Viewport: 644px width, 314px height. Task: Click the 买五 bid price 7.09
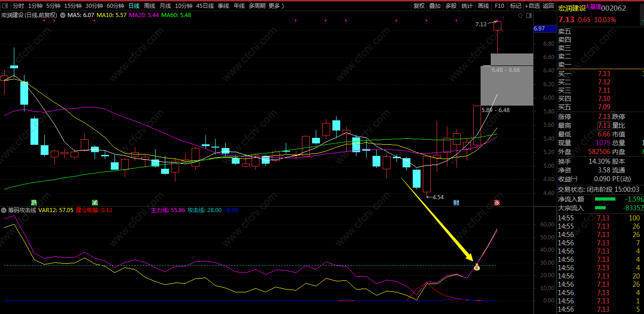pyautogui.click(x=604, y=107)
